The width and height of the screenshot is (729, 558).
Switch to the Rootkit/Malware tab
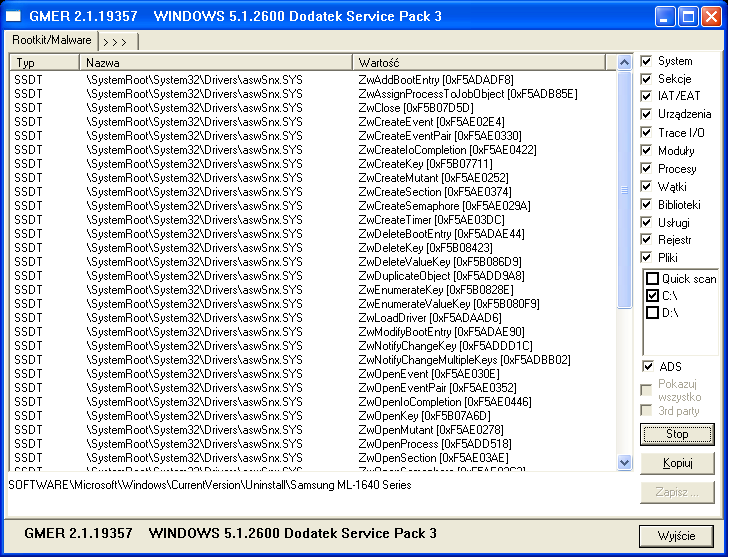tap(52, 40)
